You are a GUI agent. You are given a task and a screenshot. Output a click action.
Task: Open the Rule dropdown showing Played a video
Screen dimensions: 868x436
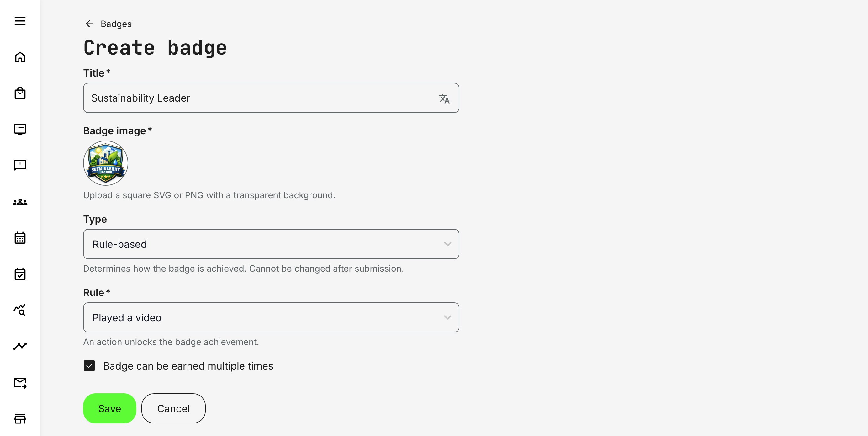coord(271,317)
